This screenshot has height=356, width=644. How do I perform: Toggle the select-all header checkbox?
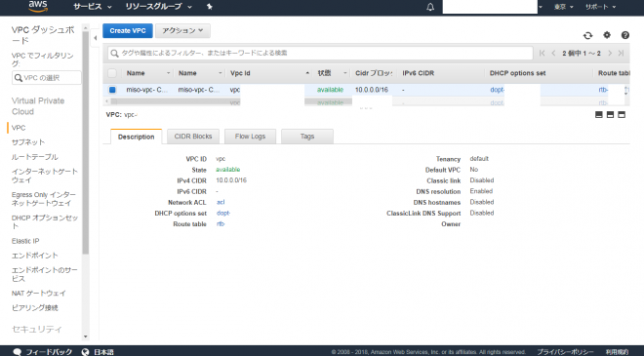(111, 73)
